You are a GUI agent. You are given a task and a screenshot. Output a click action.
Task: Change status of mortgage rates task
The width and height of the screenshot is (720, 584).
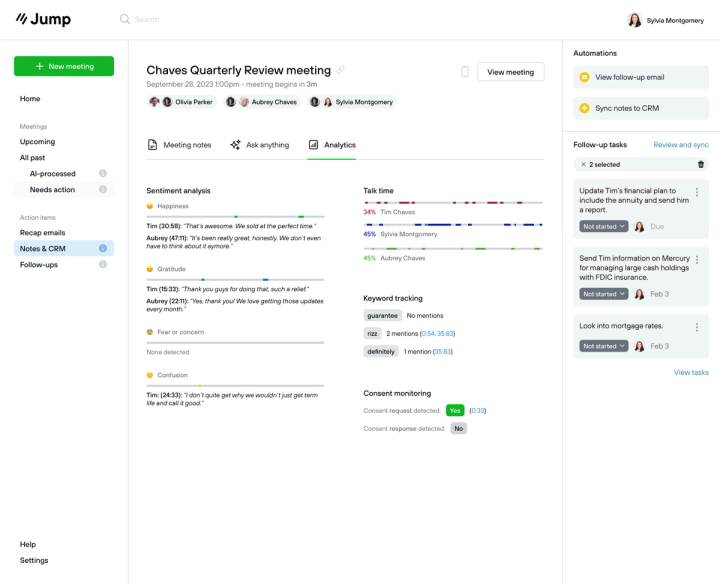tap(603, 346)
